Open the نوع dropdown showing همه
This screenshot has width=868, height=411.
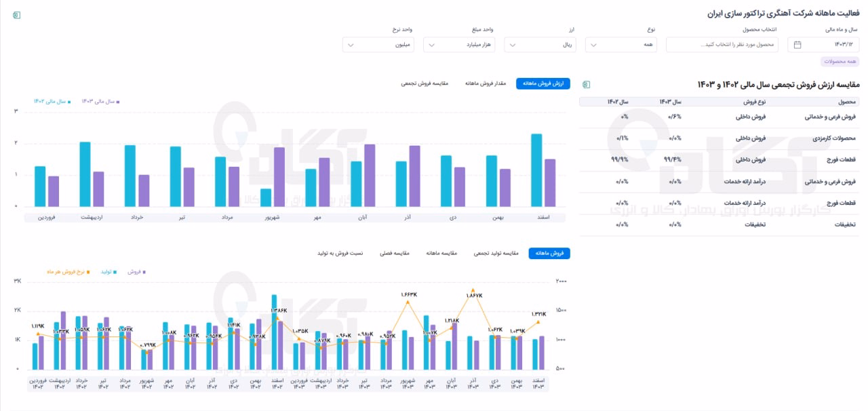[x=622, y=45]
